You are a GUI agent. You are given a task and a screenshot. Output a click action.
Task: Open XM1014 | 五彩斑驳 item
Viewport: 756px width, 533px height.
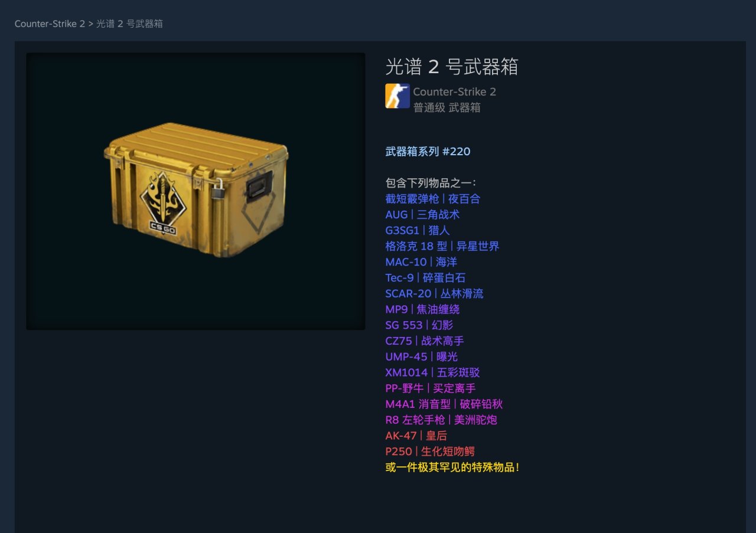pyautogui.click(x=432, y=372)
